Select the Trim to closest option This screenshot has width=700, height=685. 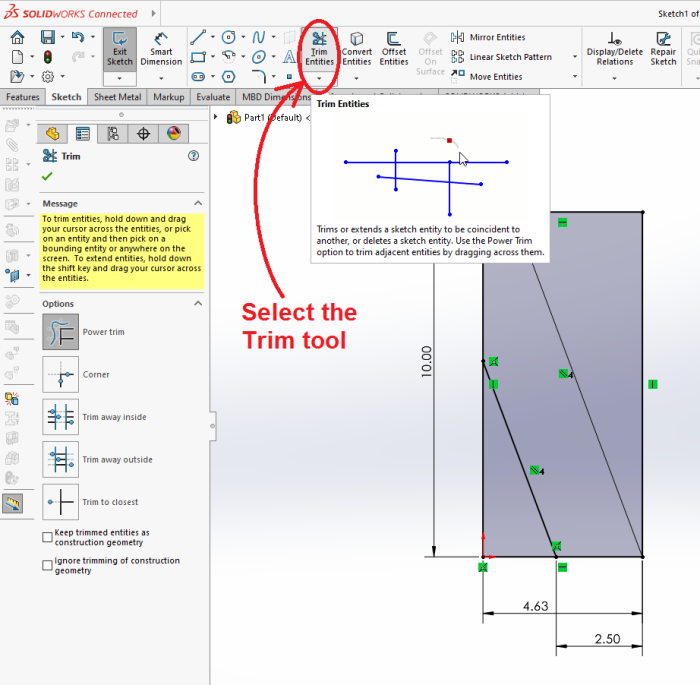click(x=61, y=502)
